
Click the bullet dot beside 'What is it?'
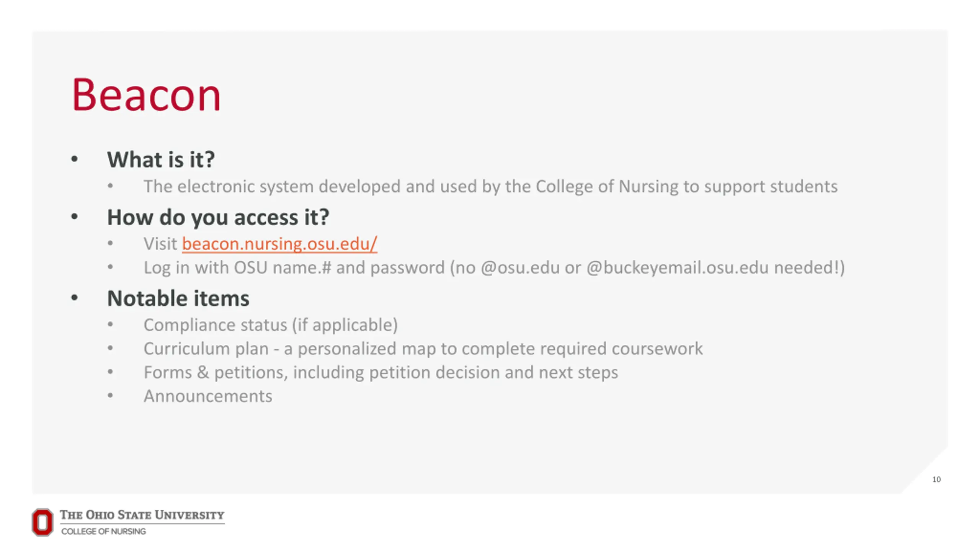coord(74,159)
